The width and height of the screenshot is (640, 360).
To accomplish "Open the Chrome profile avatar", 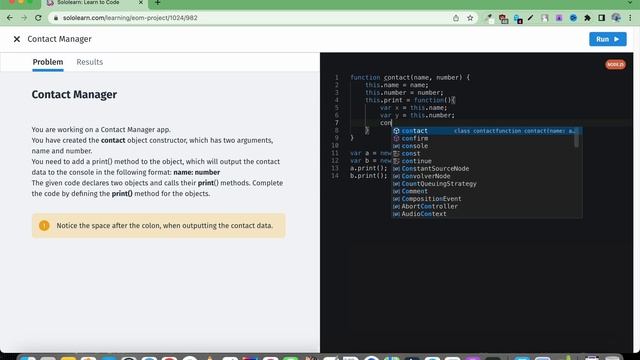I will (616, 18).
